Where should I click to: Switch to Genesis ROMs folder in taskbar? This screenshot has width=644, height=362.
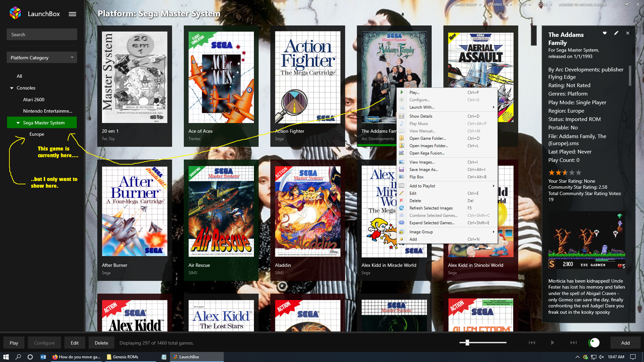tap(130, 357)
